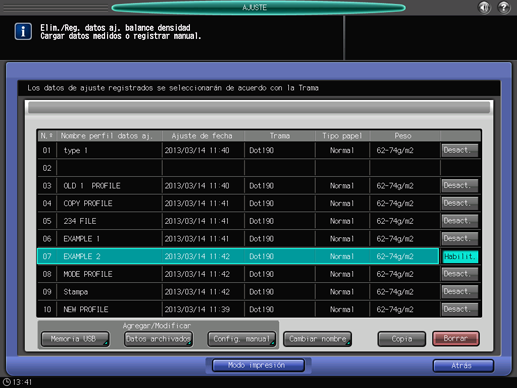This screenshot has width=517, height=388.
Task: Toggle Desact. for EXAMPLE 1 row
Action: pos(460,239)
